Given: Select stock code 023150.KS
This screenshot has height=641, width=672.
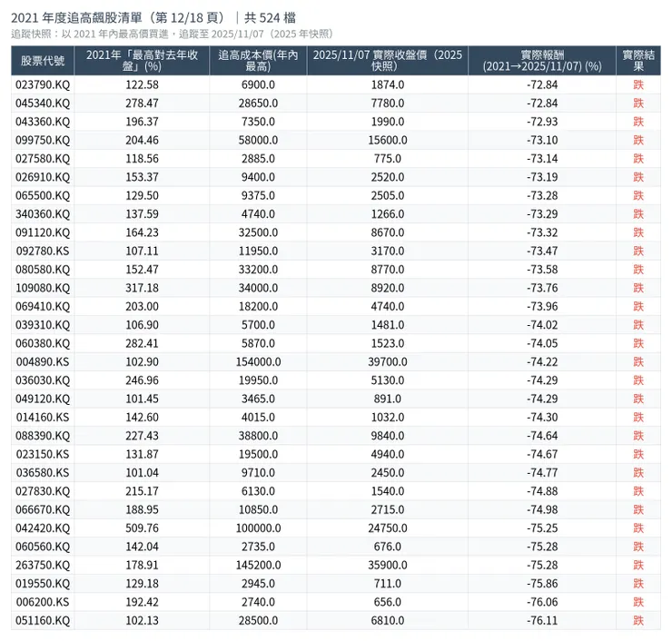Looking at the screenshot, I should pyautogui.click(x=43, y=454).
